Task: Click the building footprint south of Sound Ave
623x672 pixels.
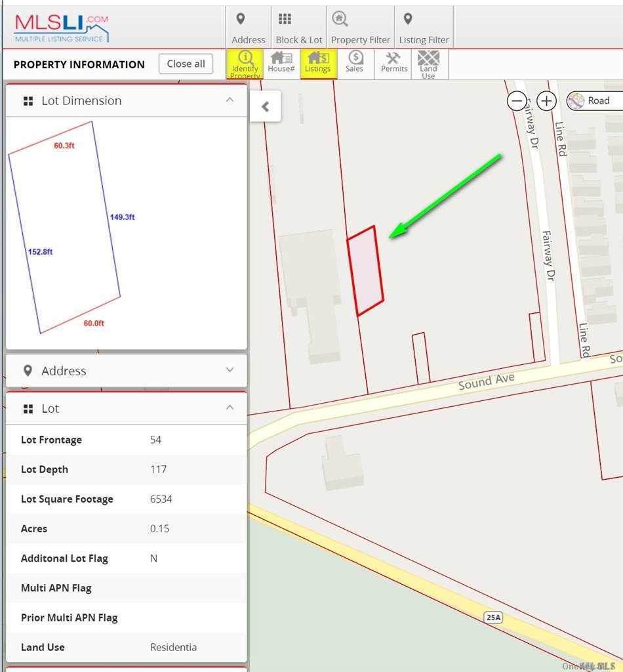Action: coord(342,463)
